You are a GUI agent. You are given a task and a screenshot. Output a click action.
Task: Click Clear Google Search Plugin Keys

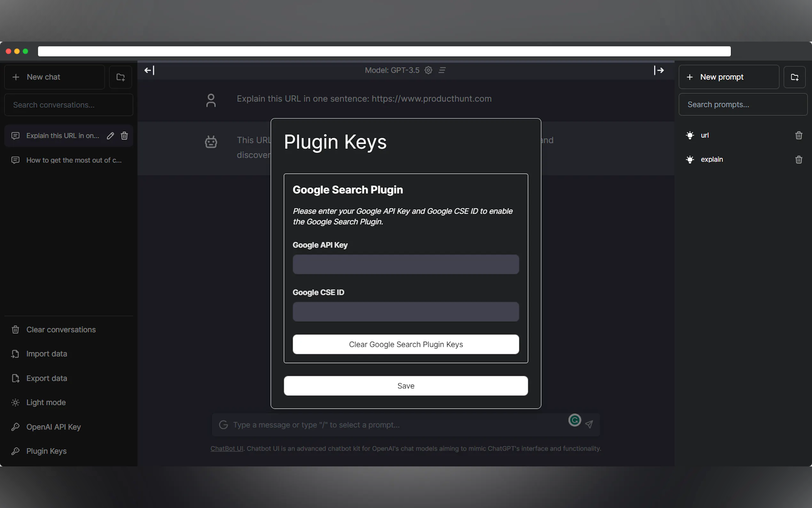(x=405, y=345)
